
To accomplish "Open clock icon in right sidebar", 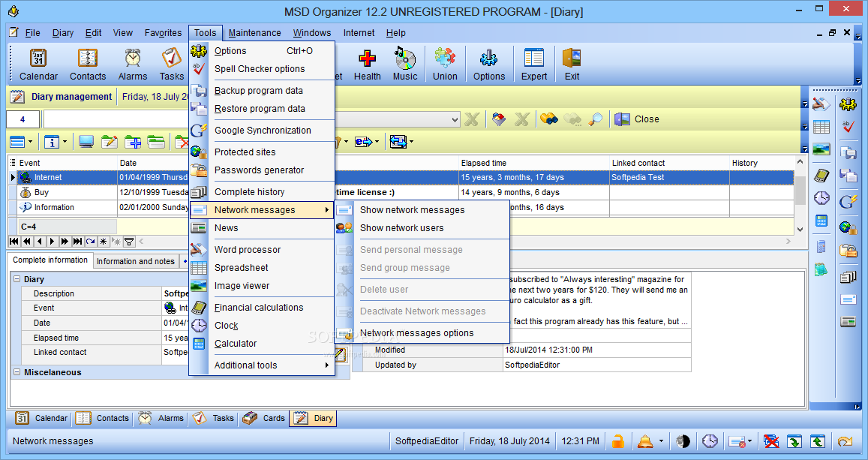I will 821,197.
